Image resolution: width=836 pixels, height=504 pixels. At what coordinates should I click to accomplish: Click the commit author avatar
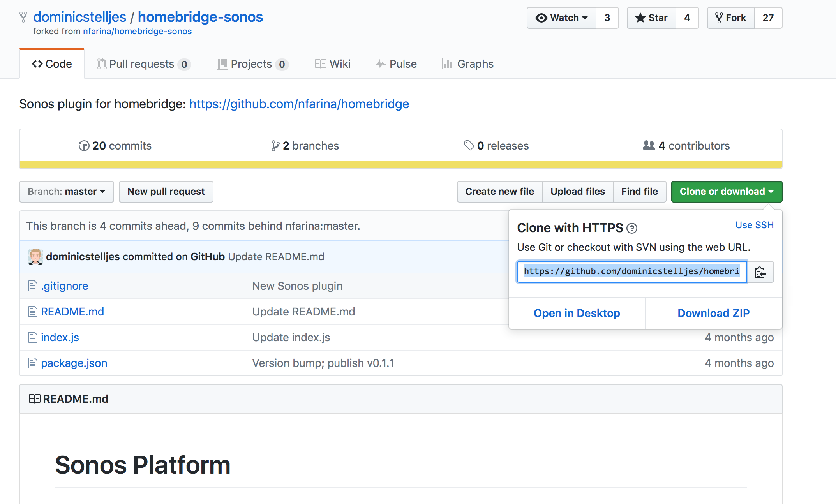(x=35, y=257)
